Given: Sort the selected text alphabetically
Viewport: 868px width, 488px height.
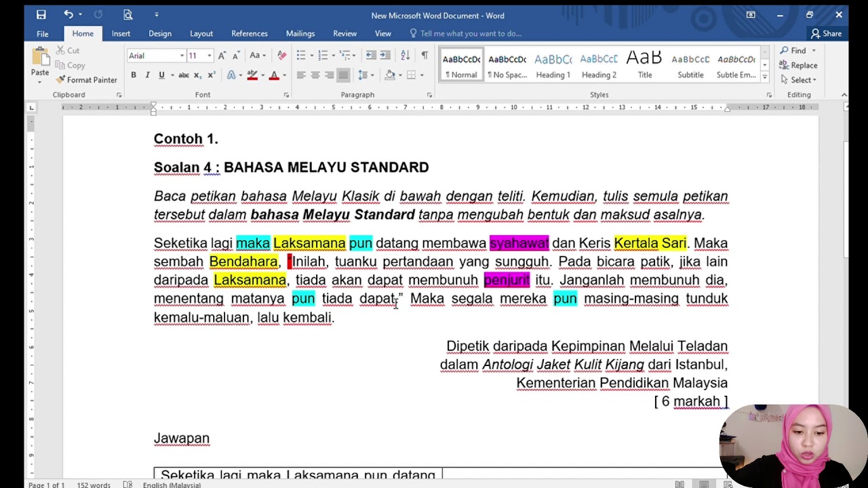Looking at the screenshot, I should click(x=405, y=56).
